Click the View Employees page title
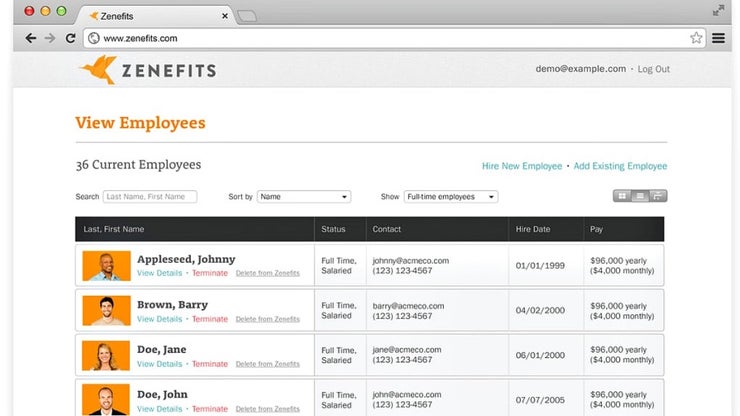 (140, 123)
